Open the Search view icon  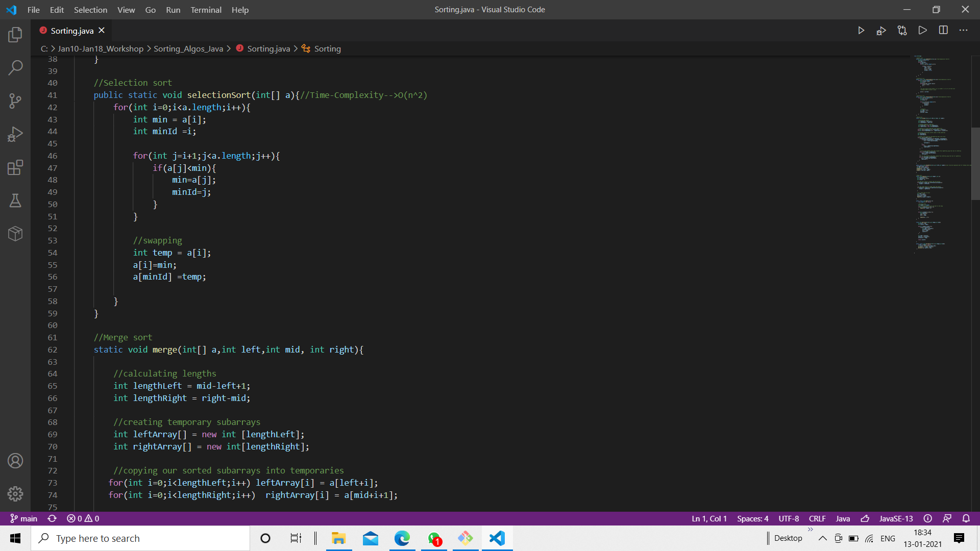coord(15,67)
